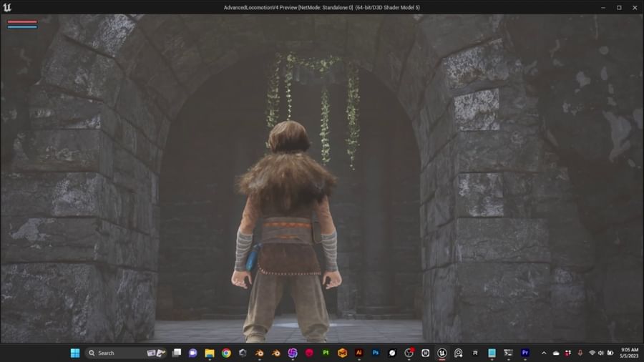Open the Rider (R) taskbar icon
The image size is (644, 362).
pos(475,353)
